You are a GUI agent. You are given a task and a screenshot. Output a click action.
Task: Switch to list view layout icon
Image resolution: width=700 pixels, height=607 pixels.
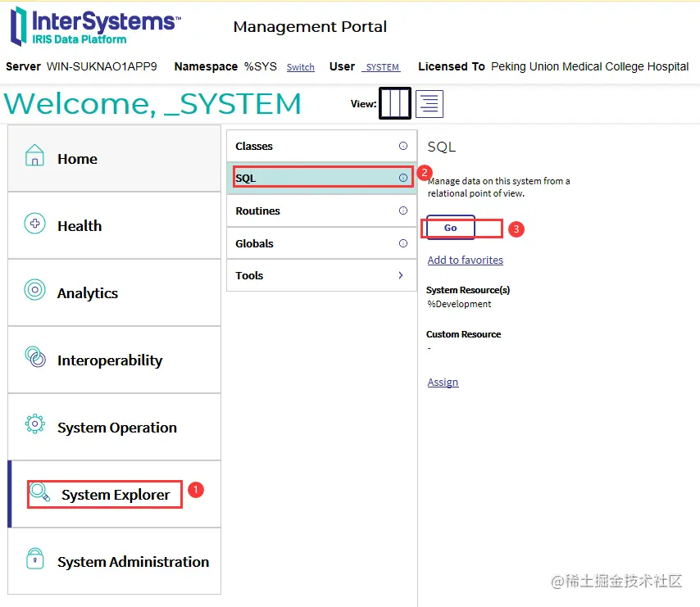point(429,104)
